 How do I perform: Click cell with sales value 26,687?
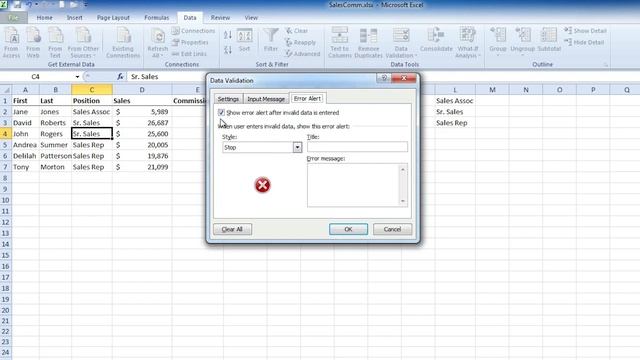point(142,122)
